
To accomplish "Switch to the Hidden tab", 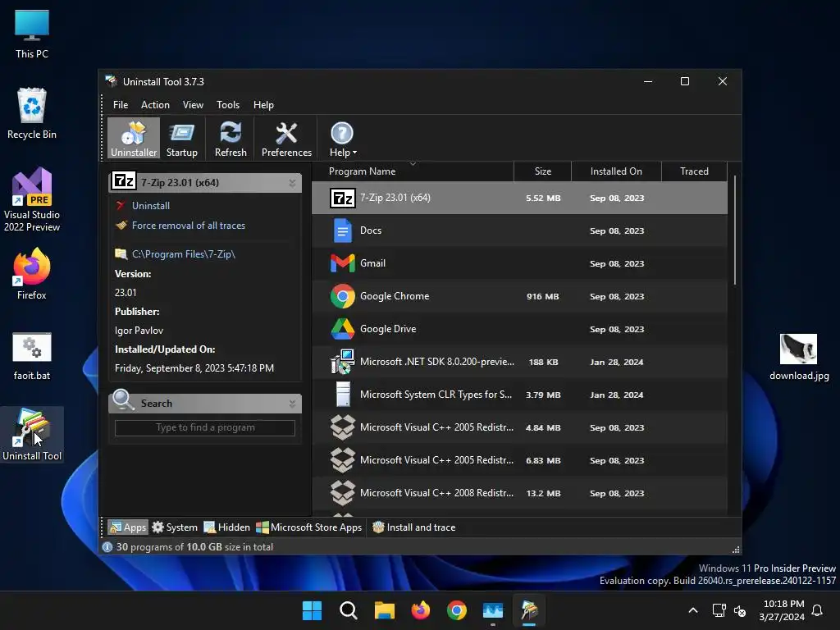I will click(x=226, y=527).
